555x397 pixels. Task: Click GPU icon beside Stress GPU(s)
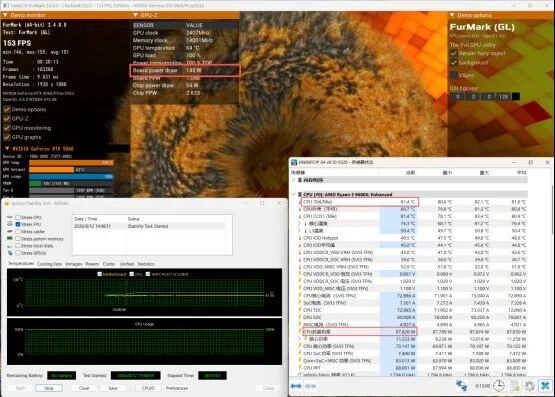(10, 253)
